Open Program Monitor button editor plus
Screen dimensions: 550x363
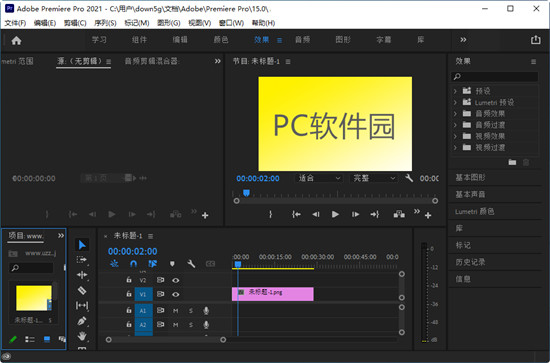tap(428, 215)
